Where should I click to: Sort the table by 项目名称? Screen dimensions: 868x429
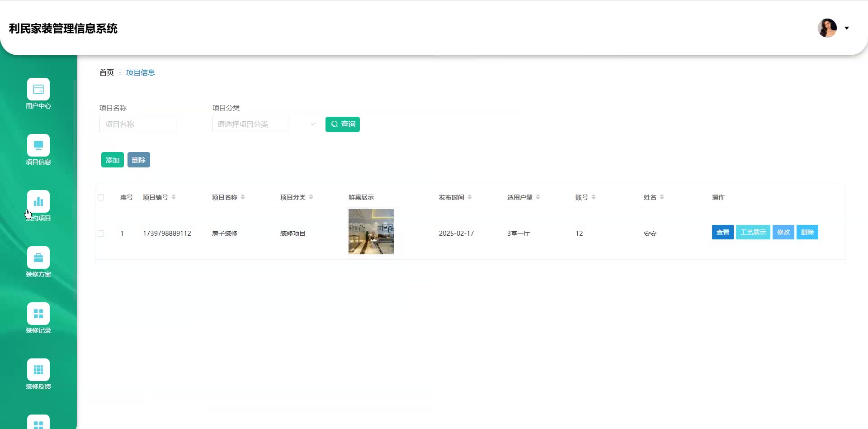click(243, 197)
